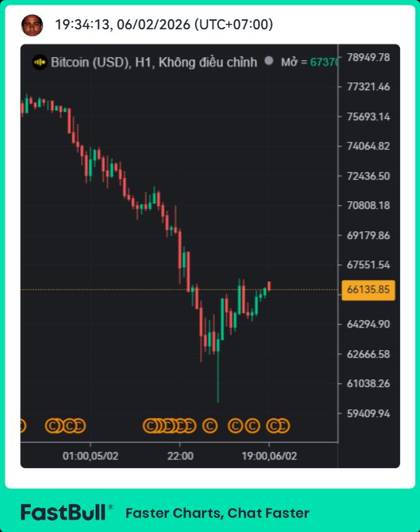This screenshot has height=532, width=420.
Task: Click the timestamp 19:34:13, 06/02/2026 text
Action: (x=164, y=25)
